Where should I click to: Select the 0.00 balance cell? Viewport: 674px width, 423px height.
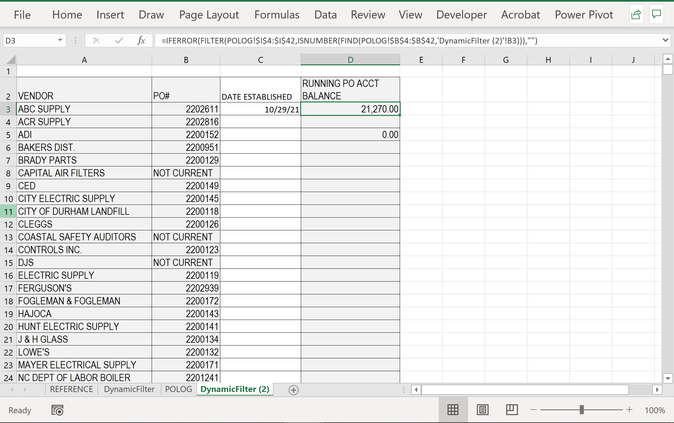point(350,135)
